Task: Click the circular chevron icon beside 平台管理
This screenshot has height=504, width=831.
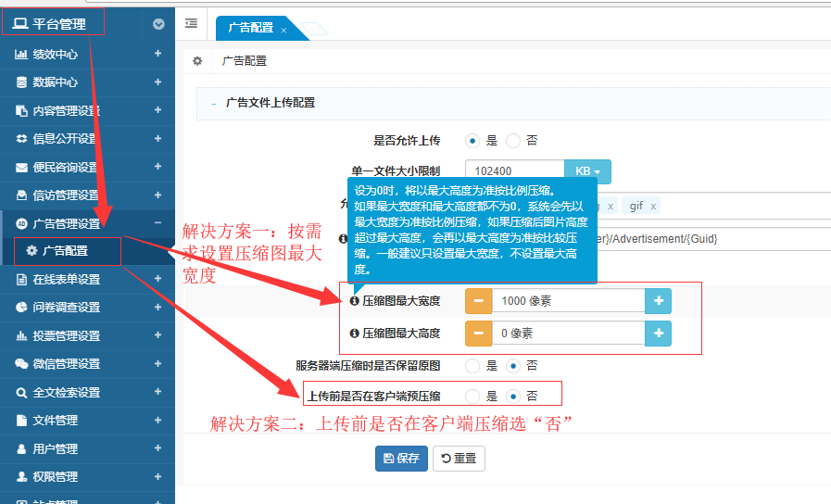Action: coord(158,24)
